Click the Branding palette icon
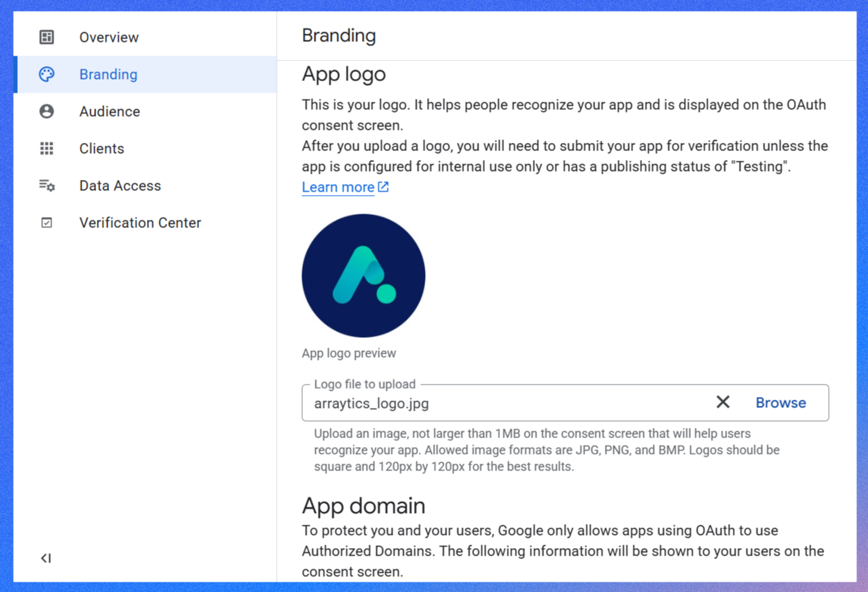The height and width of the screenshot is (592, 868). (47, 74)
